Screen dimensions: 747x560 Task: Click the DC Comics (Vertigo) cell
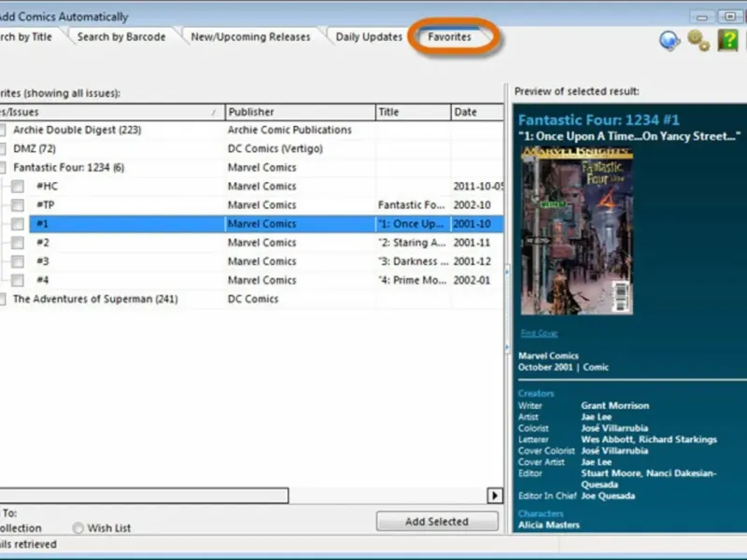[x=275, y=148]
